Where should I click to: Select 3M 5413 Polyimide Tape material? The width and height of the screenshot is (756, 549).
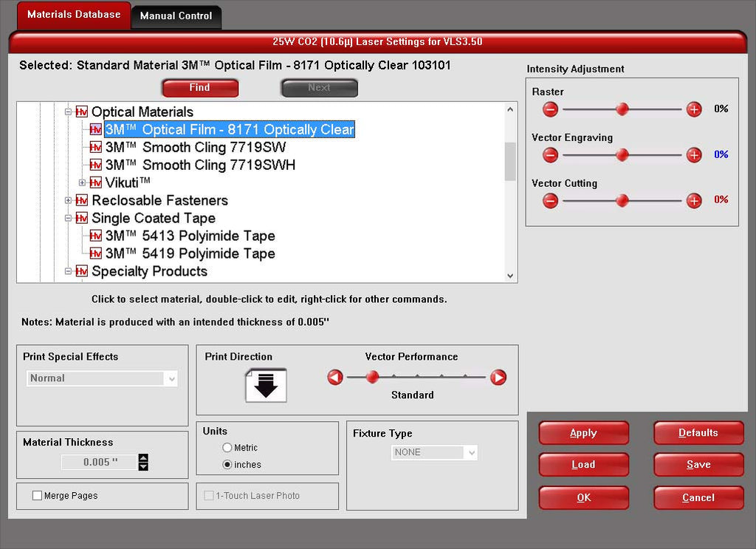(190, 236)
